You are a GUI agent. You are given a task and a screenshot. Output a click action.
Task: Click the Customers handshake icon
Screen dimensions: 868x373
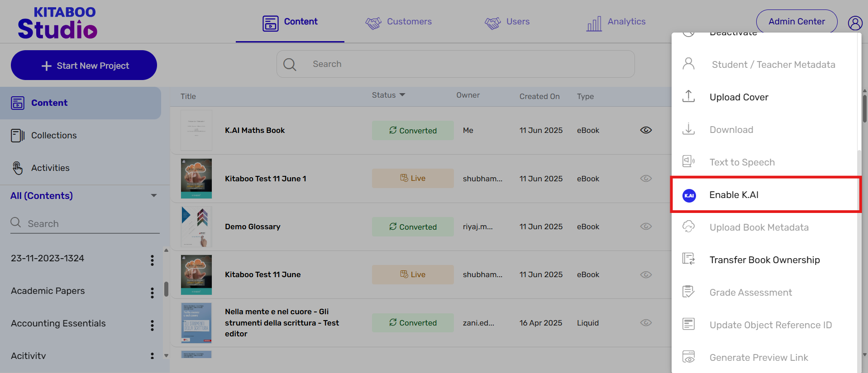373,23
